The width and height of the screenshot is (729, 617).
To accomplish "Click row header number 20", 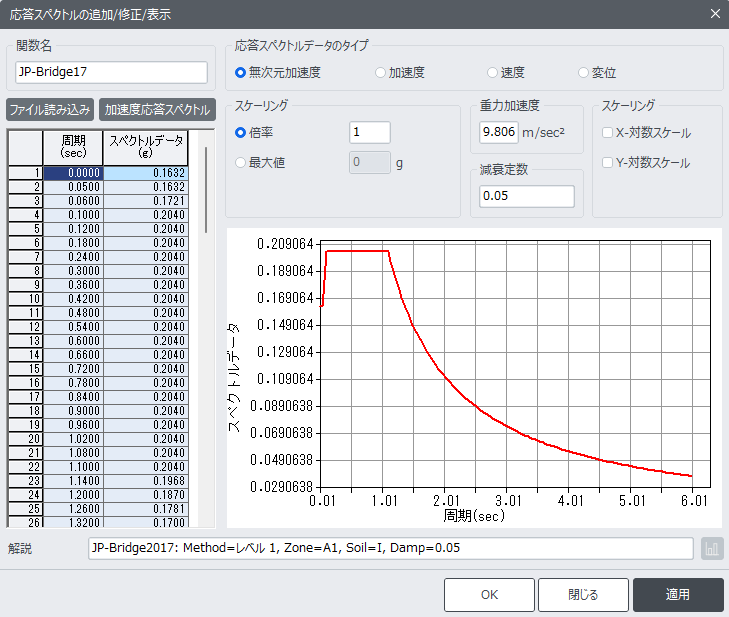I will (x=26, y=439).
